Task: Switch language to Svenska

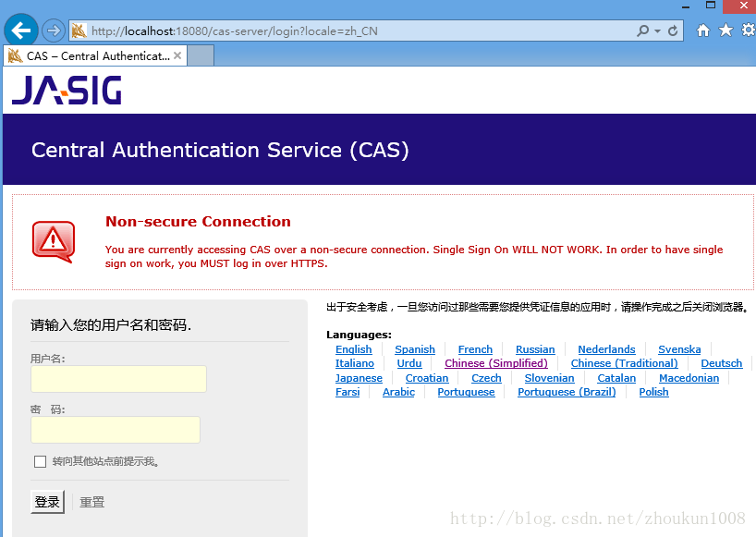Action: coord(679,349)
